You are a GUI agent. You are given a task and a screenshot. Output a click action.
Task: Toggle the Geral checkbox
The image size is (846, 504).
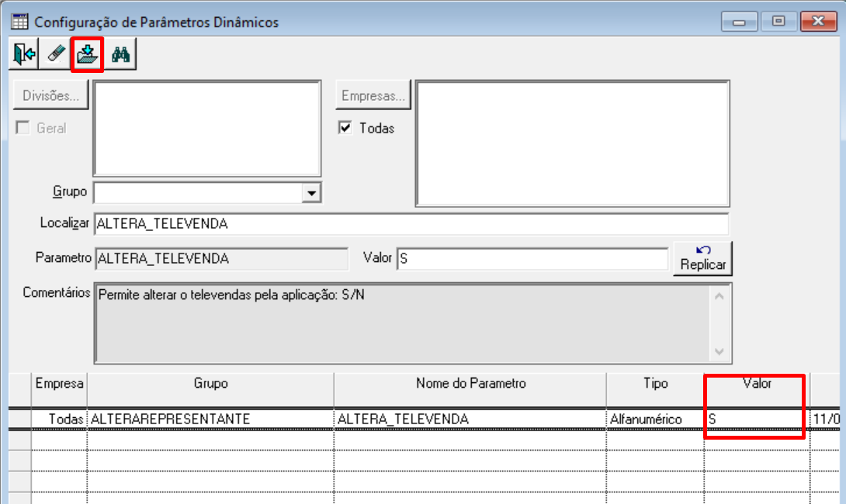23,128
